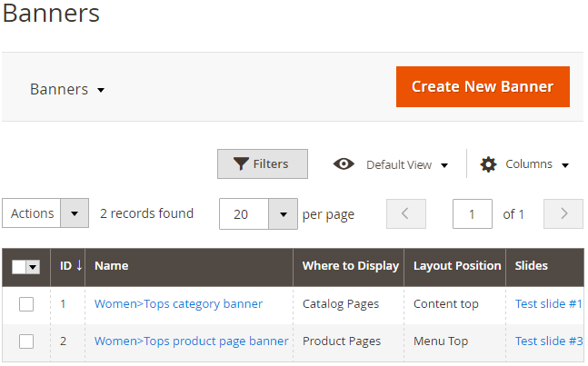This screenshot has height=366, width=588.
Task: Click the funnel icon in Filters
Action: [241, 164]
